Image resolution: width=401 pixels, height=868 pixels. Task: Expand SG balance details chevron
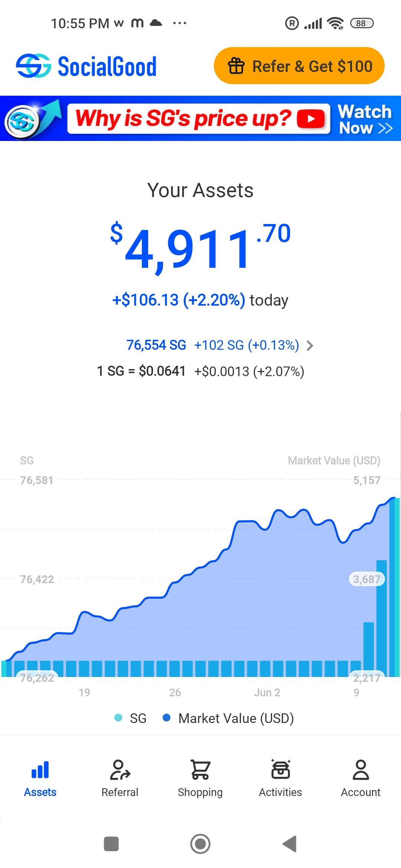click(310, 345)
